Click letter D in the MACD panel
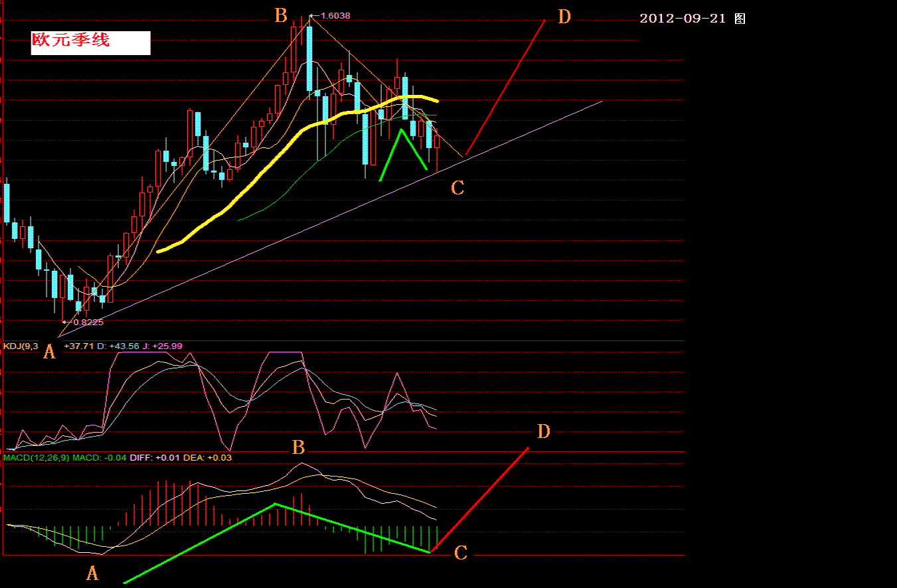Screen dimensions: 897x588 [x=544, y=431]
